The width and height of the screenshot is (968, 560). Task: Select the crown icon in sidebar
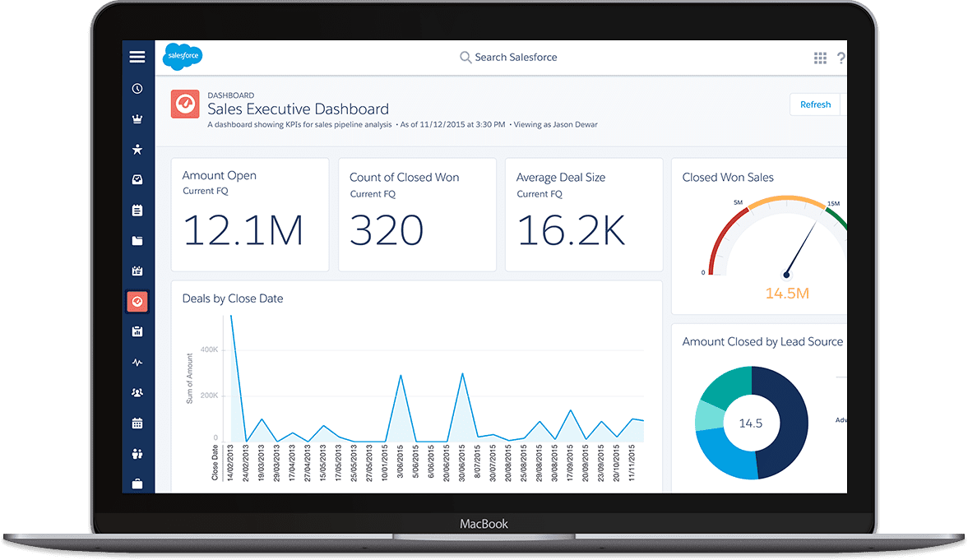pyautogui.click(x=137, y=118)
